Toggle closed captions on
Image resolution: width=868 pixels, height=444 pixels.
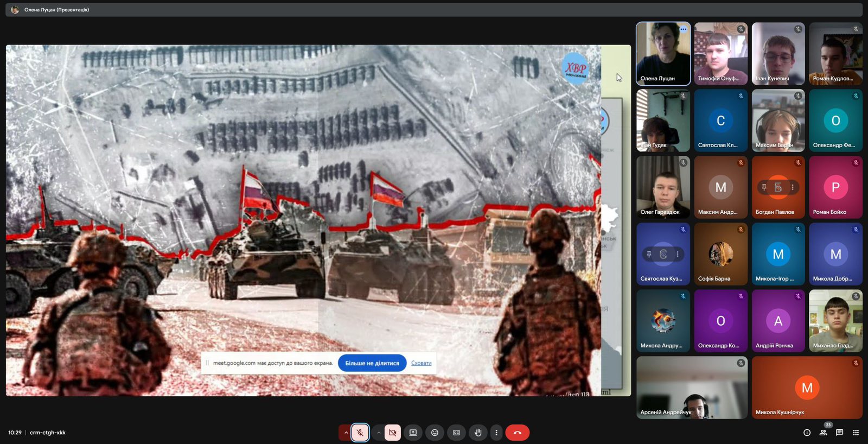[456, 433]
